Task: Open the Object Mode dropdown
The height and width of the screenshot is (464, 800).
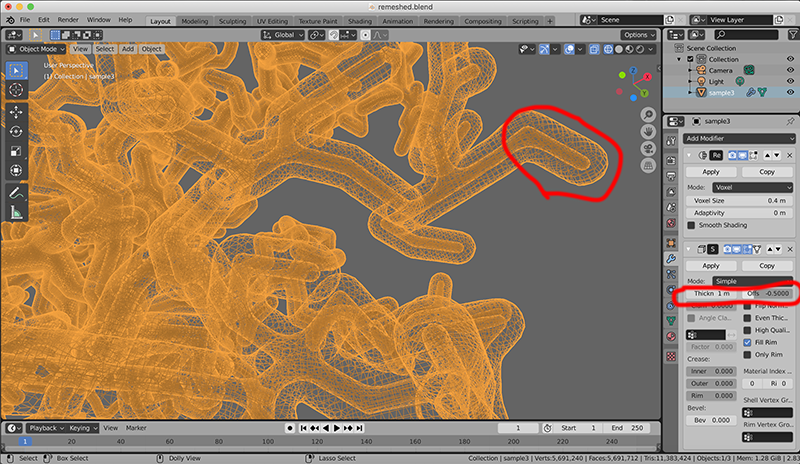Action: (x=37, y=48)
